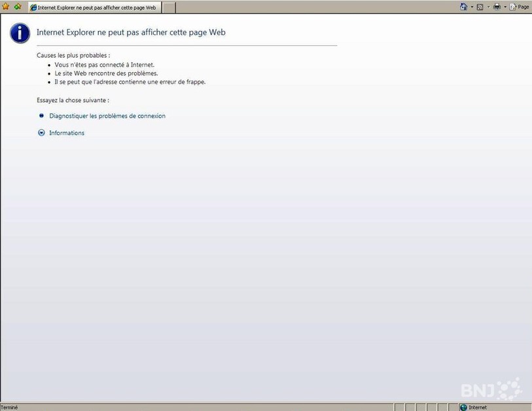This screenshot has width=532, height=411.
Task: Click the Add to Favorites icon
Action: [x=18, y=7]
